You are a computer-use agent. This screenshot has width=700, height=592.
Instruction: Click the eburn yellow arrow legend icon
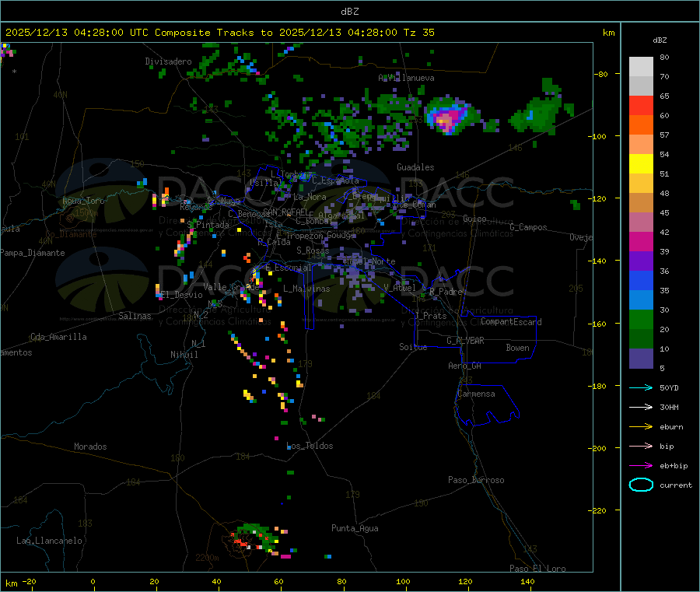click(x=641, y=427)
